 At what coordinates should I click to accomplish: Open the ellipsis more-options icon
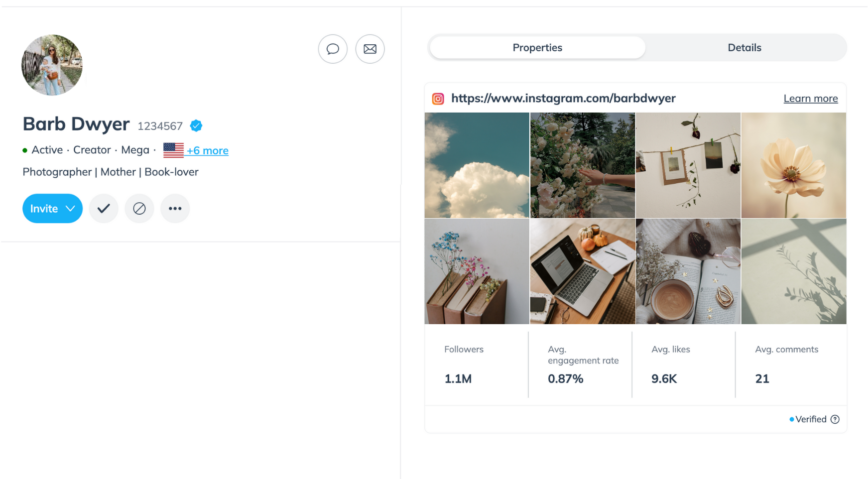[175, 208]
